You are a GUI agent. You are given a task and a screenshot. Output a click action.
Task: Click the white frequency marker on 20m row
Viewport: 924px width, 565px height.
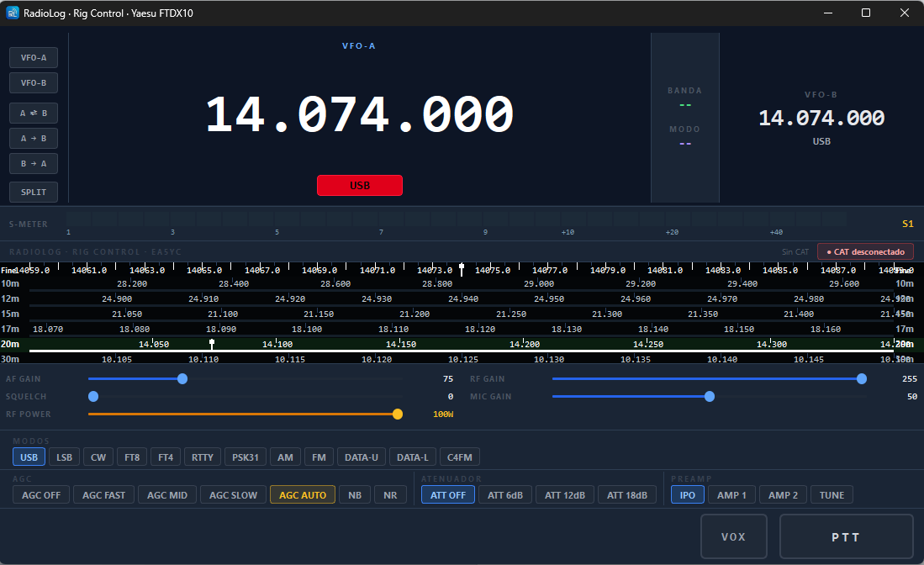click(212, 344)
